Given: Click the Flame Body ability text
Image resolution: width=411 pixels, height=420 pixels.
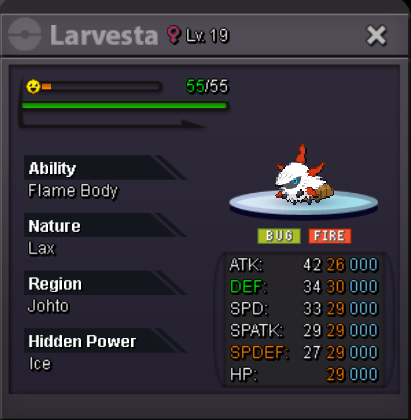Looking at the screenshot, I should [x=73, y=191].
